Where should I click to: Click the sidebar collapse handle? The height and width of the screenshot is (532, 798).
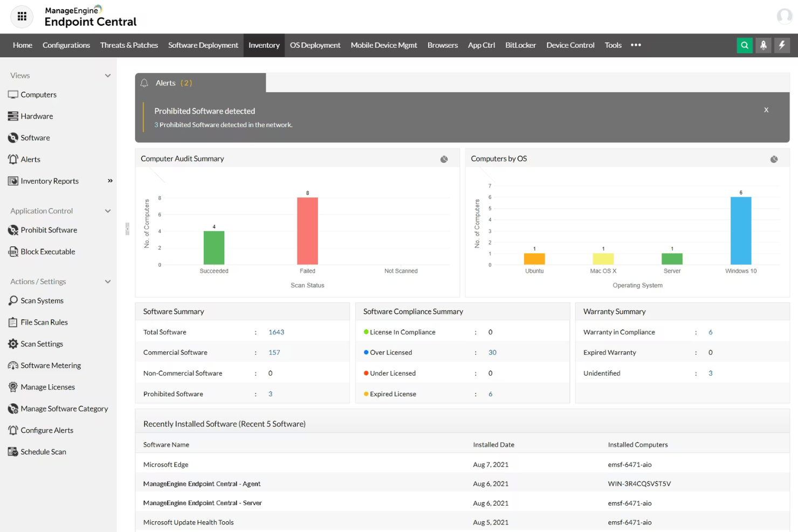[x=127, y=229]
